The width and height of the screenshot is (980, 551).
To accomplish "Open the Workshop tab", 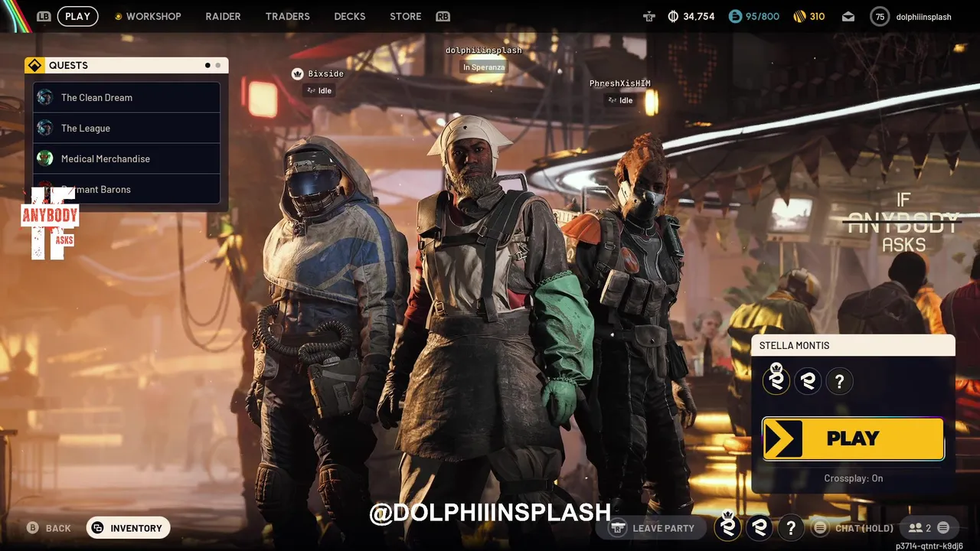I will [153, 16].
